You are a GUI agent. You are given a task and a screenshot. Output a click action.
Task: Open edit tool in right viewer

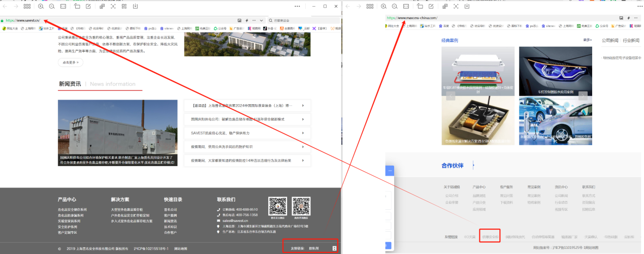pyautogui.click(x=432, y=6)
